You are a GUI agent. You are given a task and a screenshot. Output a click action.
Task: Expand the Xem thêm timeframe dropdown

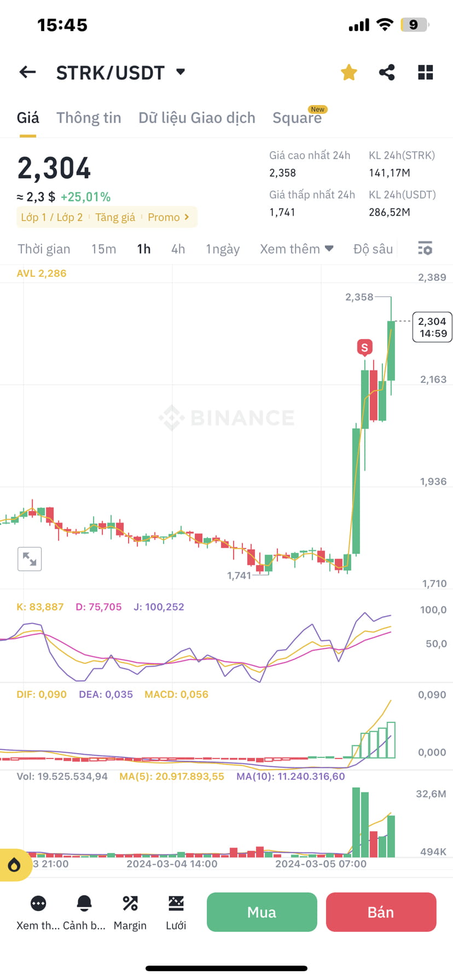point(297,249)
